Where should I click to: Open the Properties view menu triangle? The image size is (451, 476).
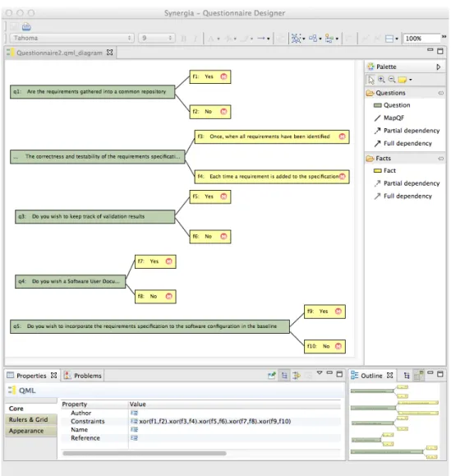[320, 372]
